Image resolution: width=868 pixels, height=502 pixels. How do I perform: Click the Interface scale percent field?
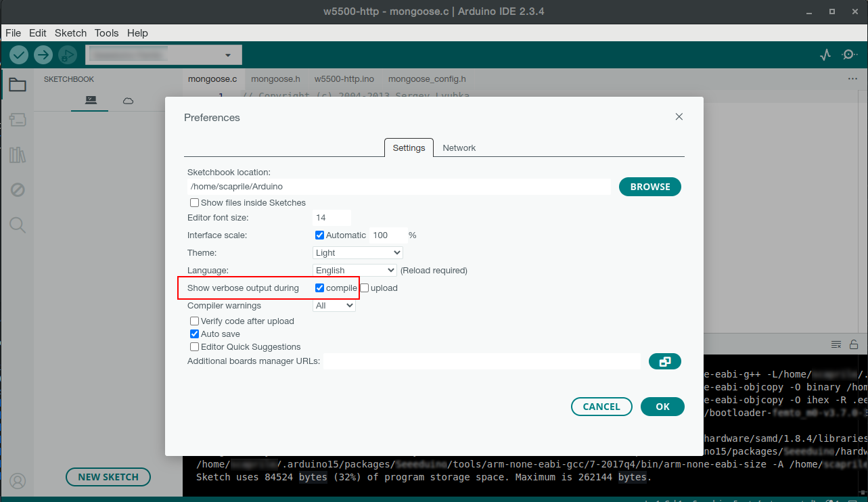(x=387, y=235)
